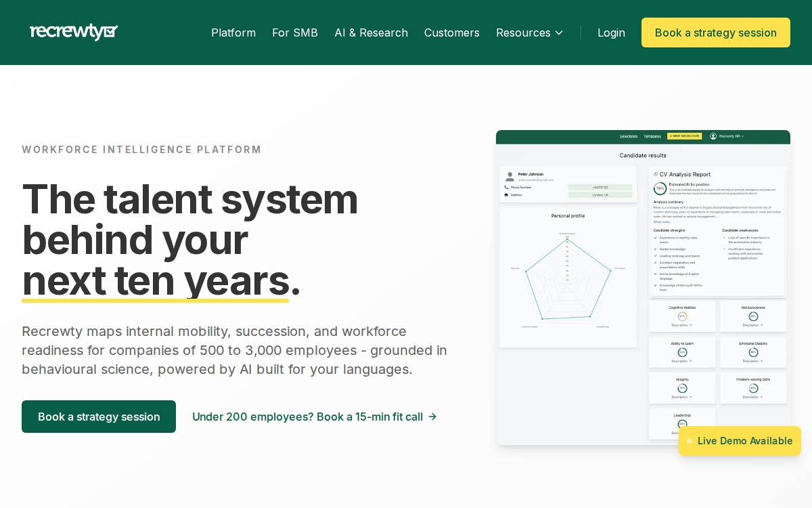This screenshot has width=812, height=508.
Task: Click the Workforce Intelligence Platform label
Action: (141, 150)
